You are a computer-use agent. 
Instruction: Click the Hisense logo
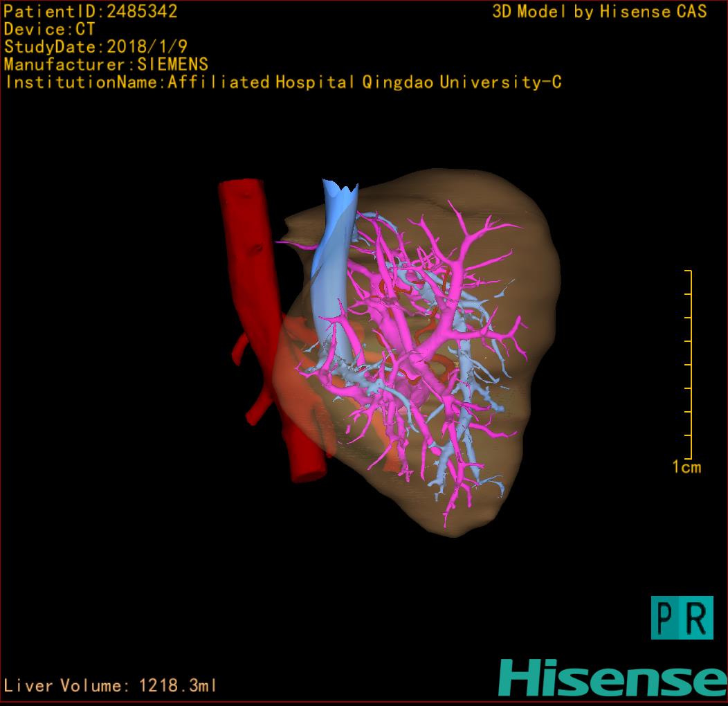tap(612, 677)
